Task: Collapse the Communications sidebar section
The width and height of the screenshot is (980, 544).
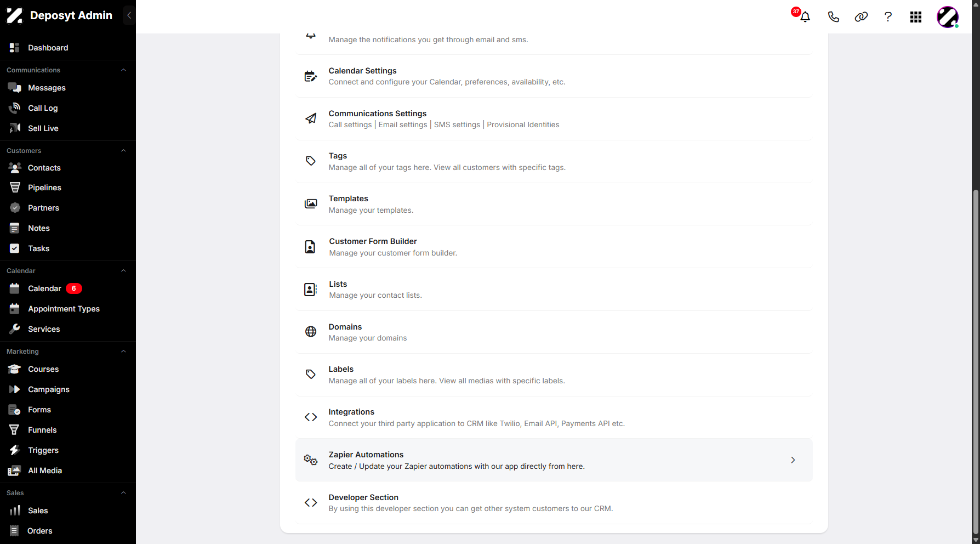Action: [123, 70]
